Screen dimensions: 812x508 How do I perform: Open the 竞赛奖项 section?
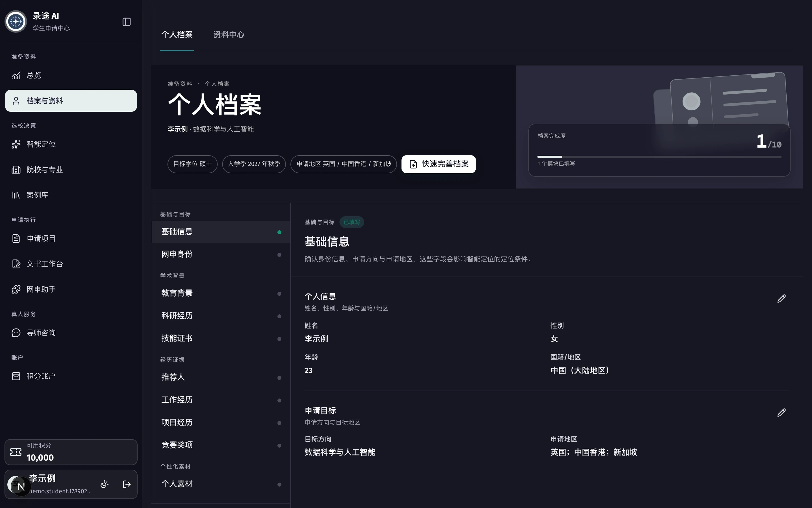[221, 445]
